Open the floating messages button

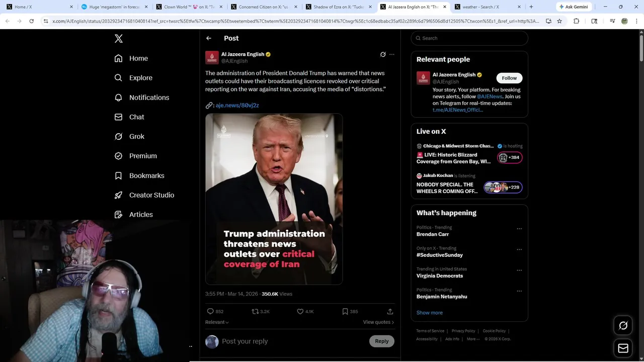coord(623,348)
